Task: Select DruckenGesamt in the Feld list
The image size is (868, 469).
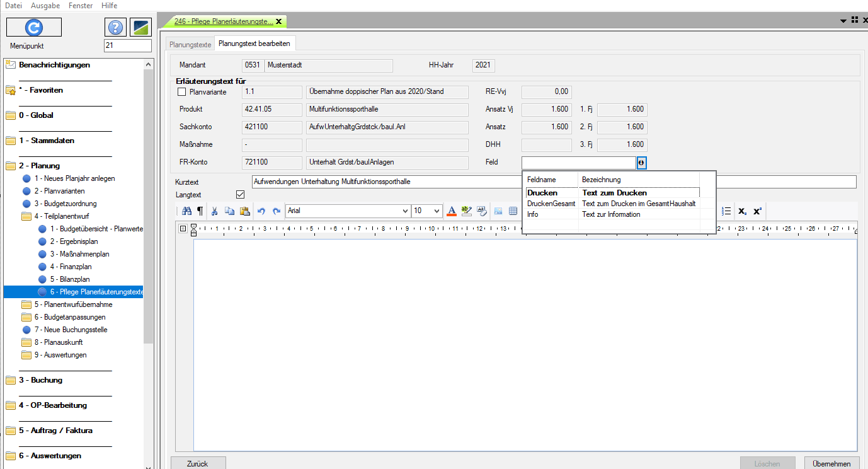Action: tap(551, 204)
